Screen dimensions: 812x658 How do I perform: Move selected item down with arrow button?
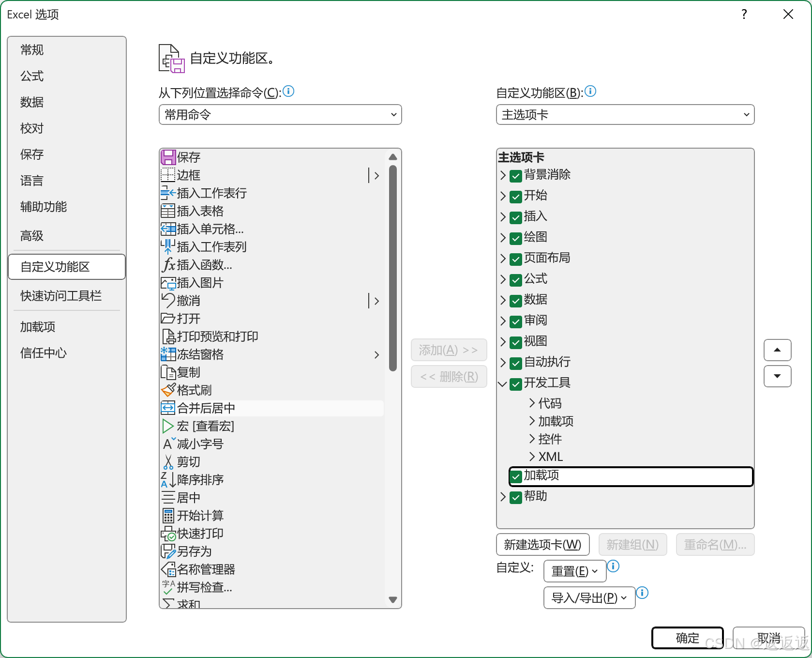point(778,376)
